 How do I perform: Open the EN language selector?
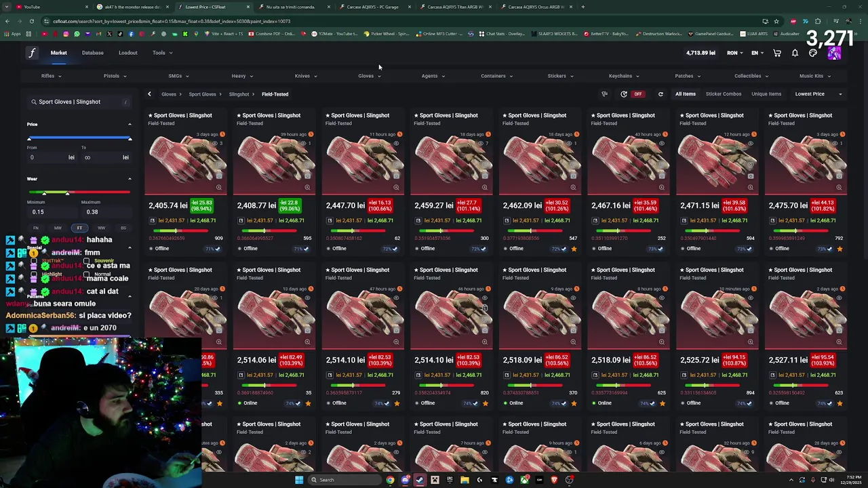pos(757,53)
